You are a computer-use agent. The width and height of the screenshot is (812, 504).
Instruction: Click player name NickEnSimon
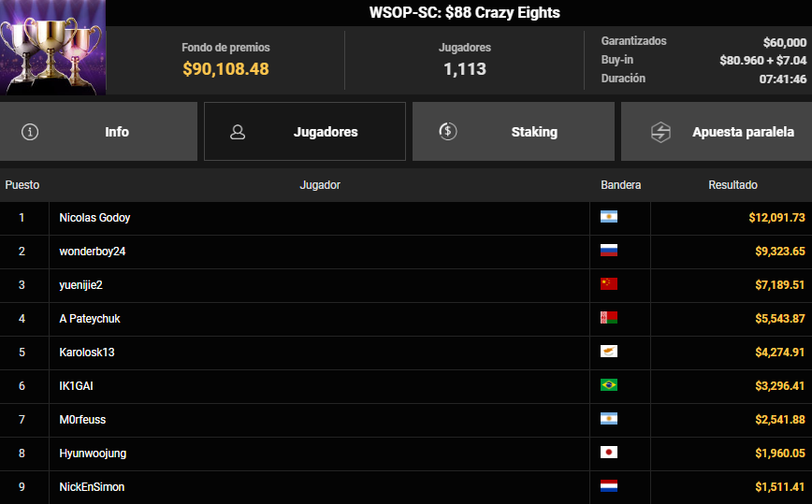[x=92, y=487]
